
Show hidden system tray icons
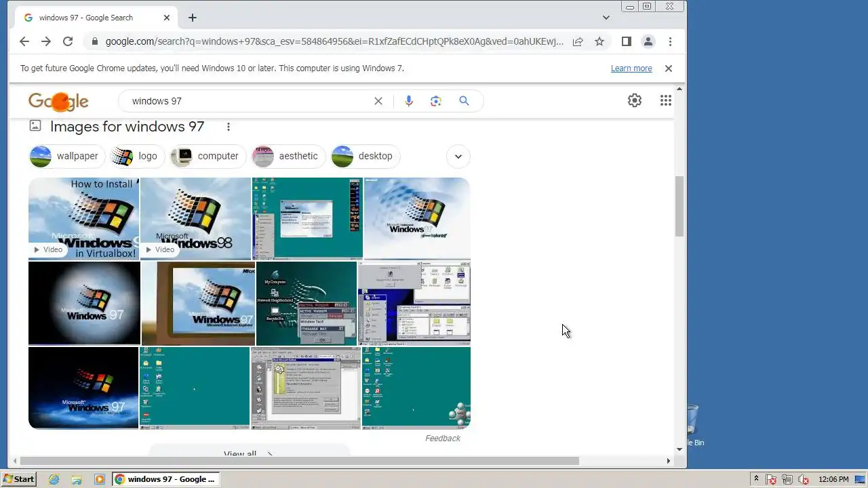tap(756, 479)
